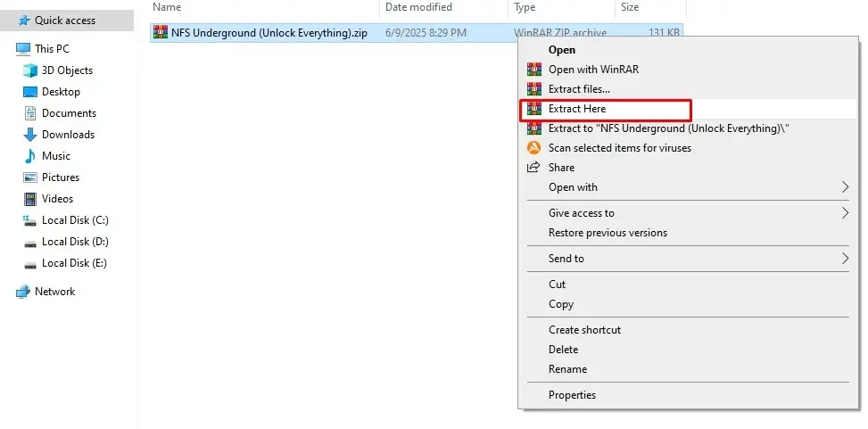The width and height of the screenshot is (868, 429).
Task: Click the Desktop folder icon in the sidebar
Action: click(30, 92)
